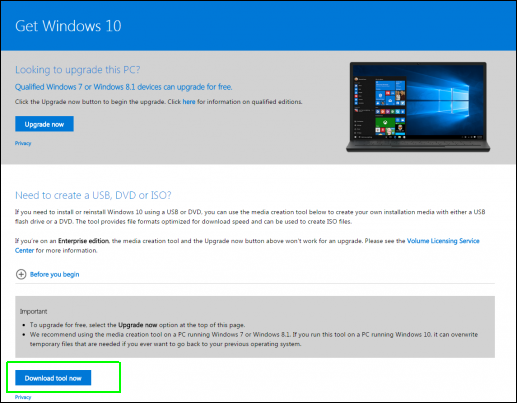Click the Windows 10 laptop image
The height and width of the screenshot is (403, 517).
418,107
